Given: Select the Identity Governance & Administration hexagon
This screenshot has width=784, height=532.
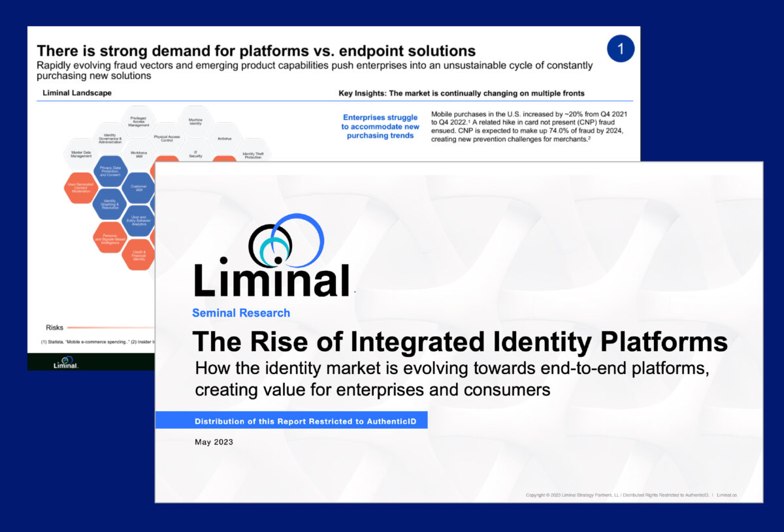Looking at the screenshot, I should pos(110,138).
